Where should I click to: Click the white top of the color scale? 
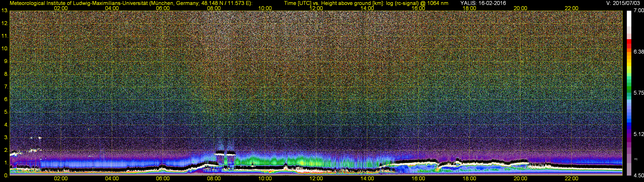click(x=629, y=19)
